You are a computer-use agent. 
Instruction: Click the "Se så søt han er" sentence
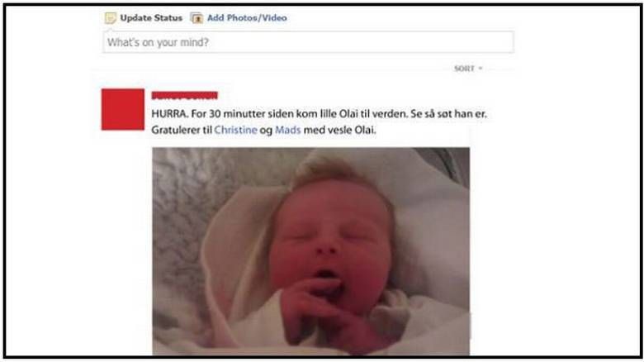click(448, 114)
